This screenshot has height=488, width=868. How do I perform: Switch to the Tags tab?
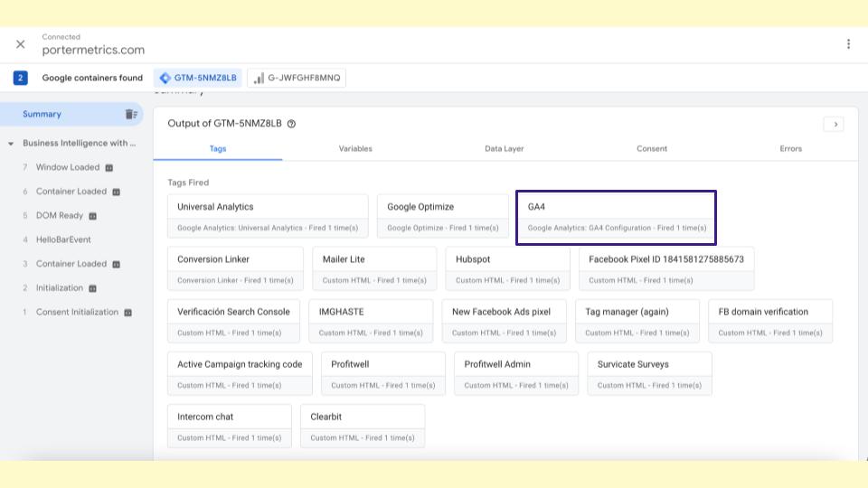pos(218,149)
